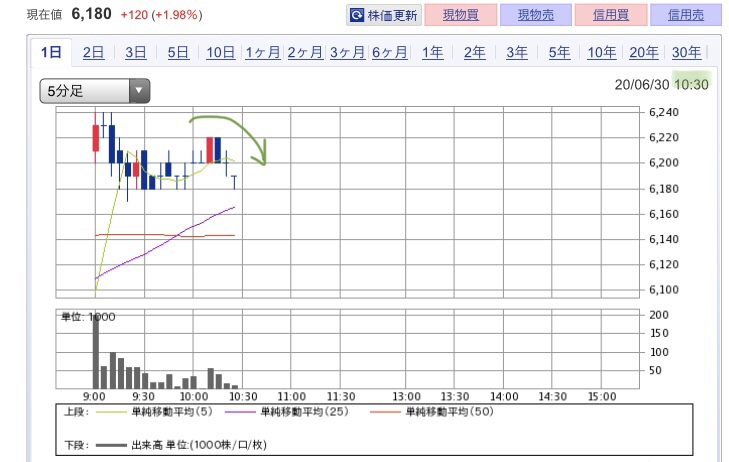Click the 出来高 volume legend entry
Image resolution: width=729 pixels, height=462 pixels.
click(x=181, y=445)
